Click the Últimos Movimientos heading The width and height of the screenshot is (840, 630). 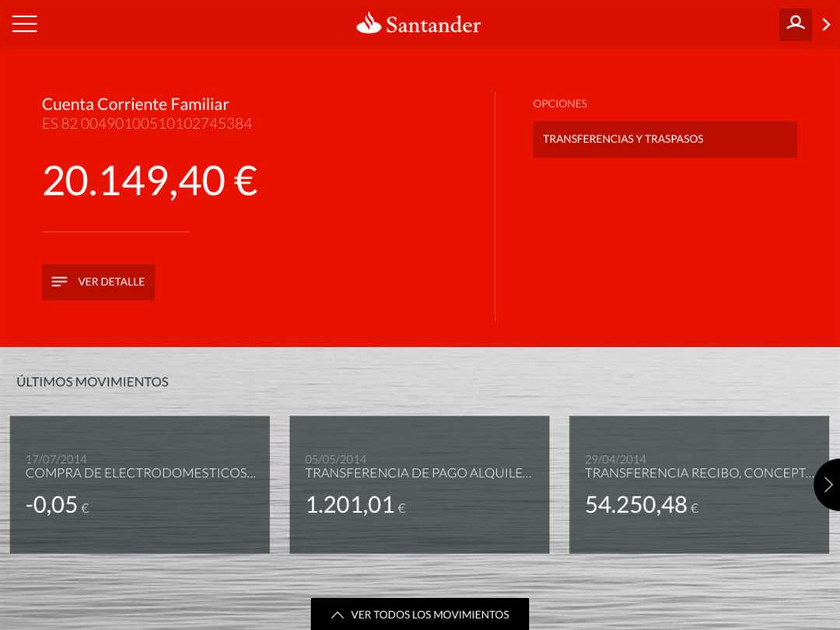[92, 382]
